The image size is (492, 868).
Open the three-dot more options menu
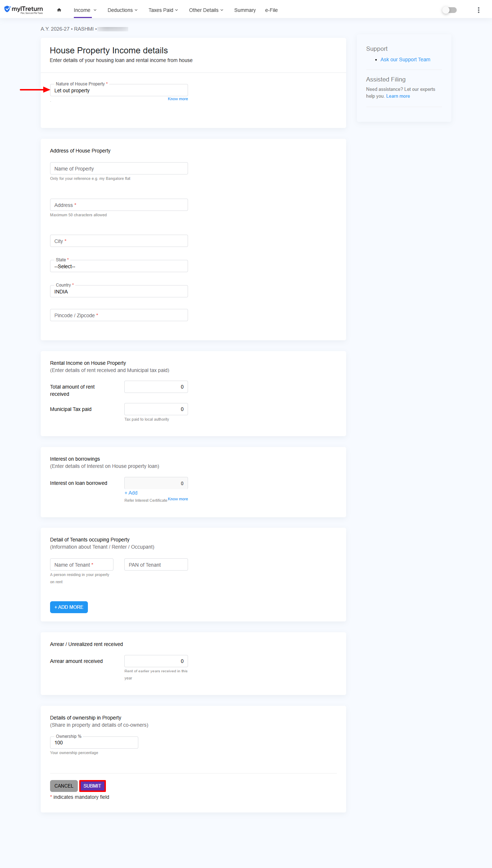[x=478, y=10]
